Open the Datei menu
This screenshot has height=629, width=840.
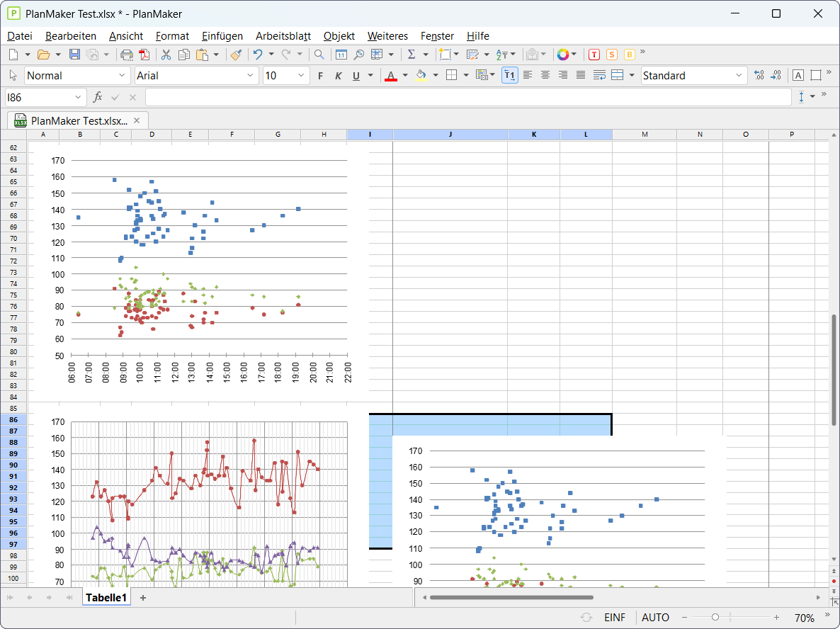click(20, 36)
